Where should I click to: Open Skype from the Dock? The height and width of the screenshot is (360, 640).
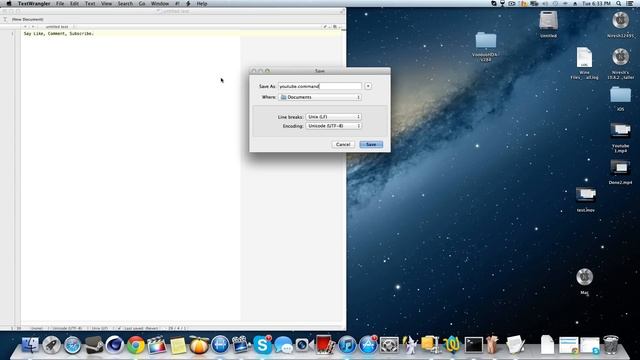262,345
